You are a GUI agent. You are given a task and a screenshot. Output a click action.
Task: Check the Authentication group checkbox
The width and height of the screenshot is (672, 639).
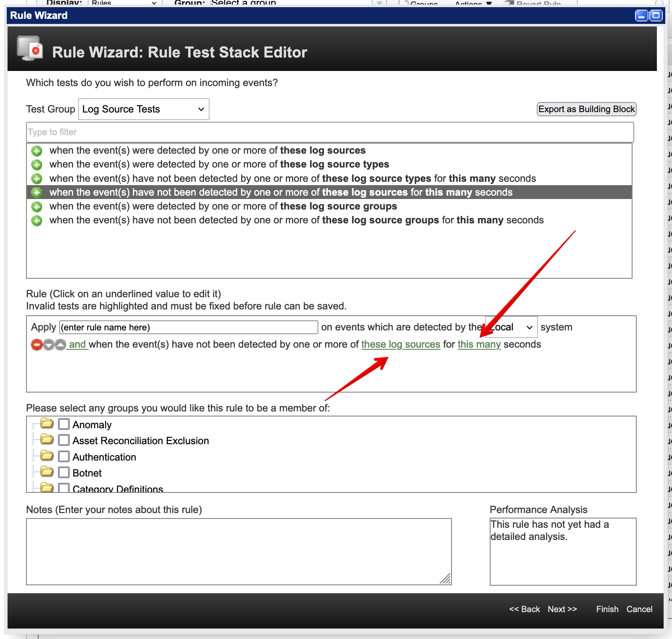63,456
